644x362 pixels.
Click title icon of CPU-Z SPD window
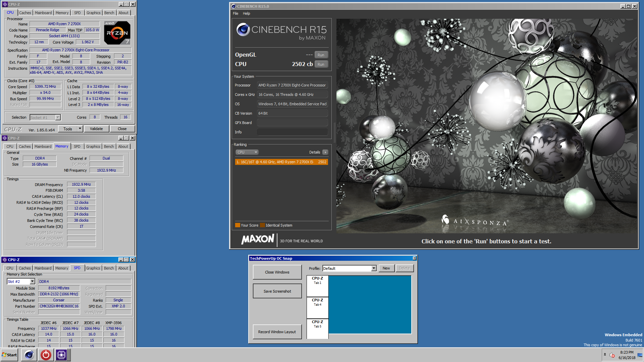coord(4,260)
